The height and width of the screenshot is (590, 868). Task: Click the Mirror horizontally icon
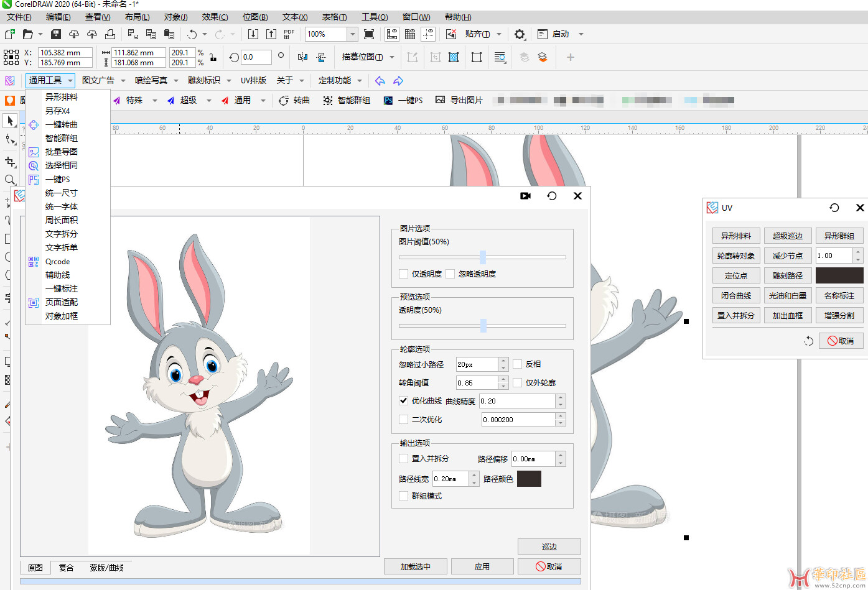click(302, 57)
